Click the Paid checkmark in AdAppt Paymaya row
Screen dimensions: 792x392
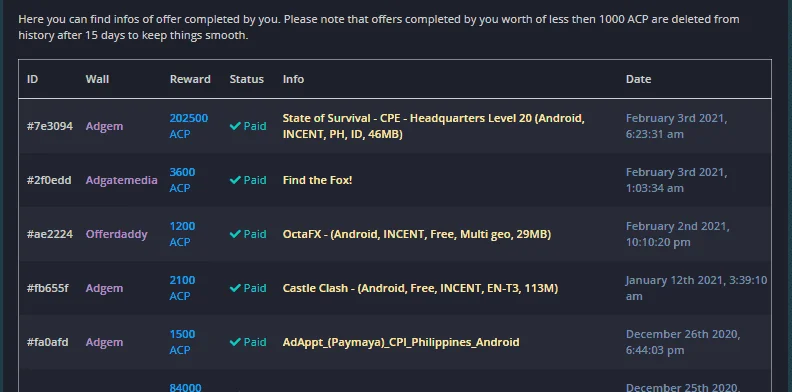(235, 342)
